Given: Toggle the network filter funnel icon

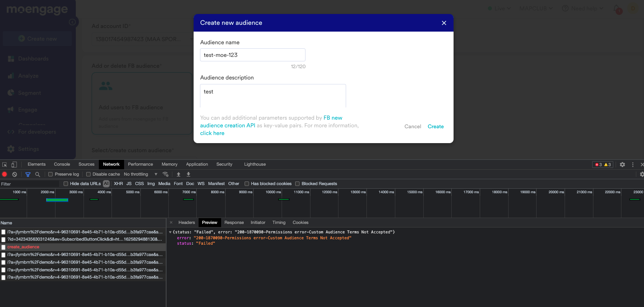Looking at the screenshot, I should 28,174.
